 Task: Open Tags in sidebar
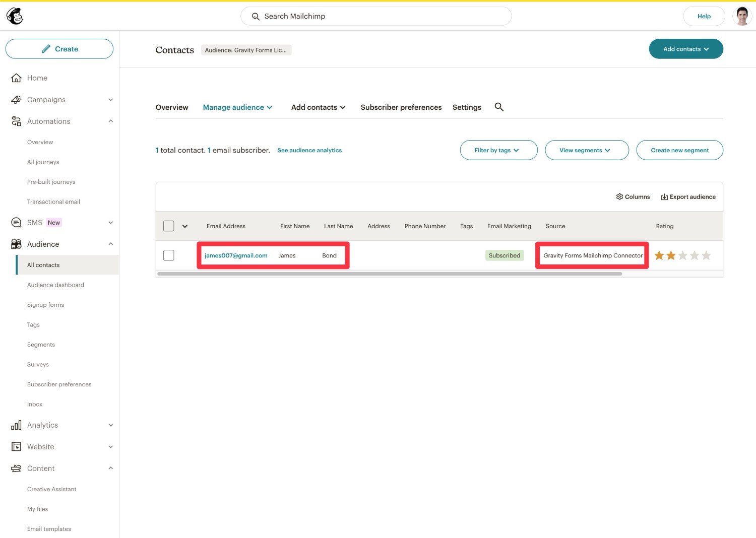(x=33, y=325)
